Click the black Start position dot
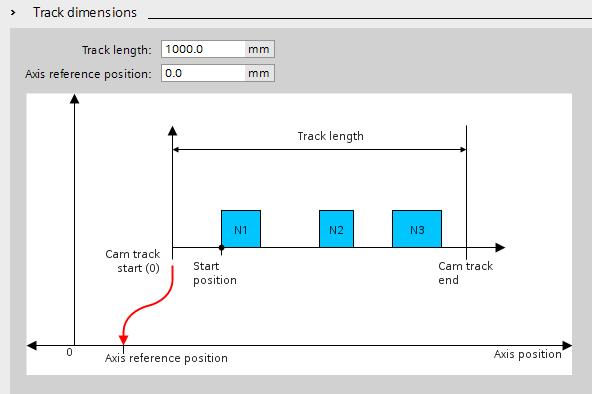This screenshot has height=394, width=592. click(222, 248)
